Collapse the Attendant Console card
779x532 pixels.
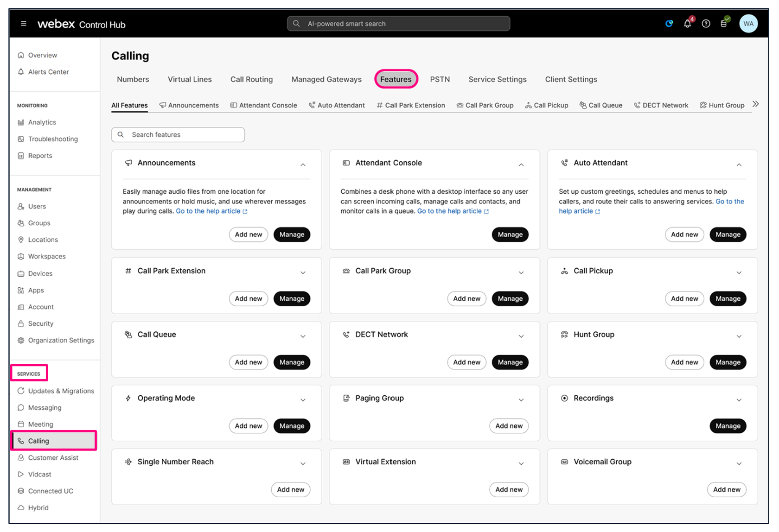coord(521,165)
